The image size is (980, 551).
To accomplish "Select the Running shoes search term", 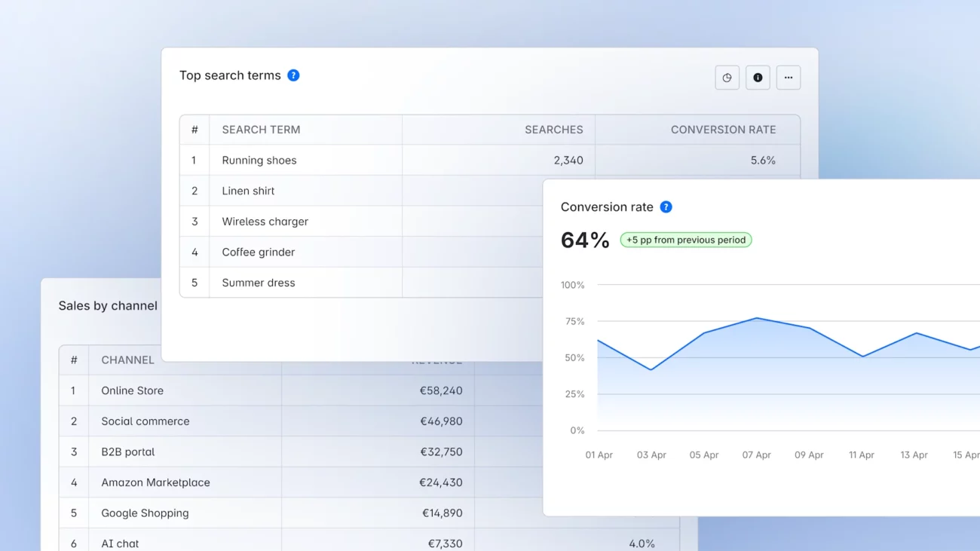I will pos(259,161).
